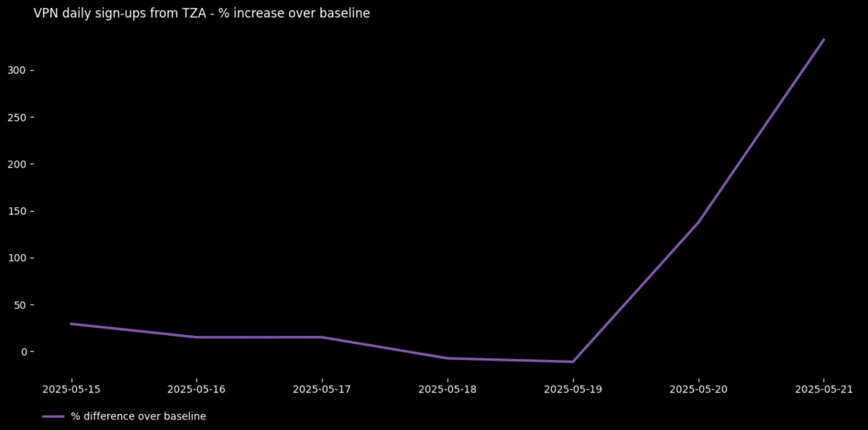This screenshot has height=430, width=868.
Task: Click the 2025-05-15 x-axis date label
Action: [x=71, y=389]
